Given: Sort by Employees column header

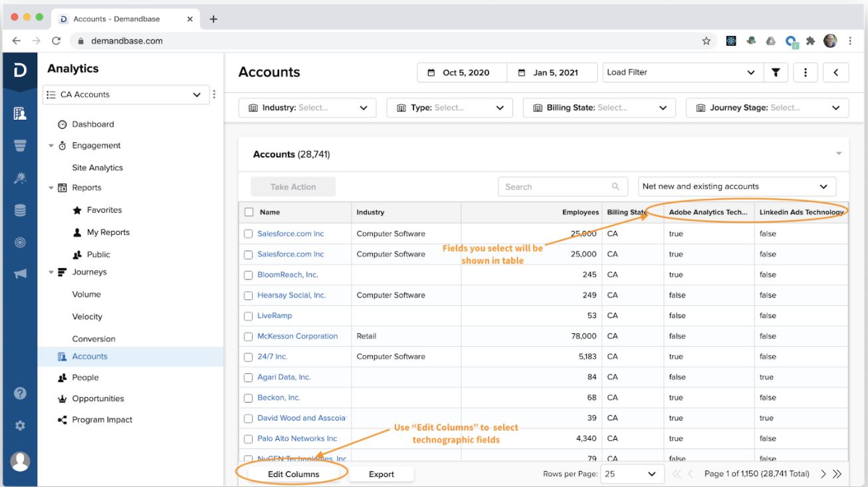Looking at the screenshot, I should [580, 212].
